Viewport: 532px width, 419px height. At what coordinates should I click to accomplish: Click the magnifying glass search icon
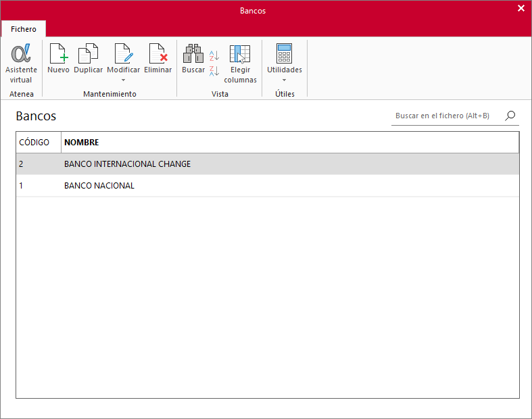pos(510,116)
